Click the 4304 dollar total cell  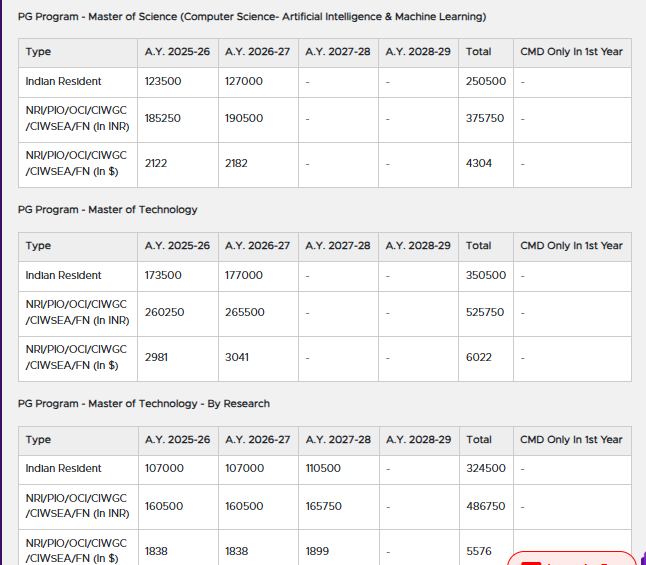pos(479,163)
